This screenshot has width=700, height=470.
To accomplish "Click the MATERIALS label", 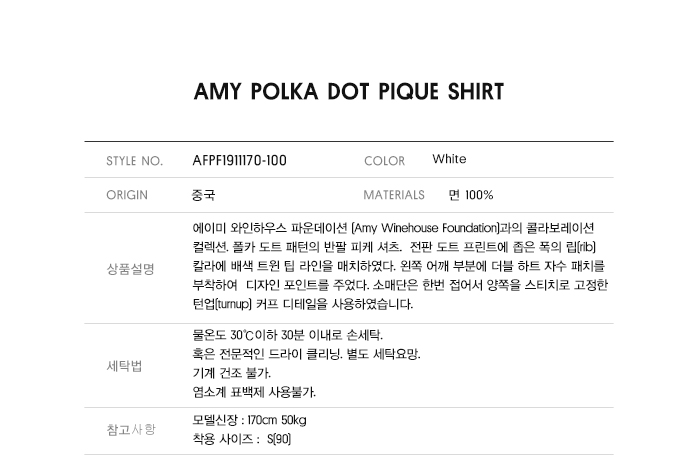I will pyautogui.click(x=394, y=195).
